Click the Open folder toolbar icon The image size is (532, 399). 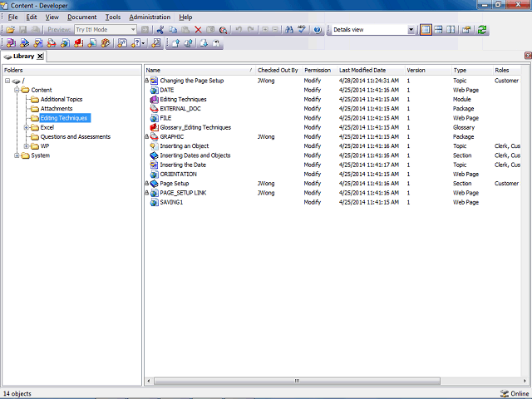10,30
